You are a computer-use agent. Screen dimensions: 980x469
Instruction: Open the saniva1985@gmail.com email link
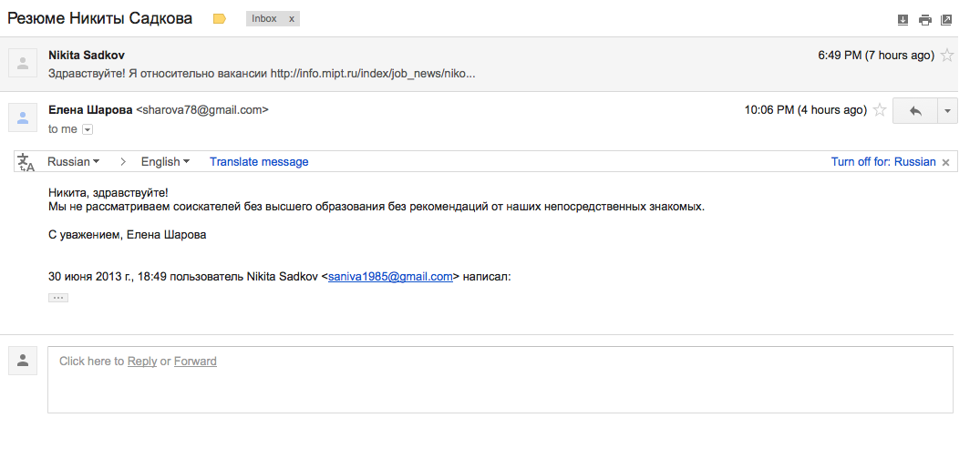click(x=390, y=277)
